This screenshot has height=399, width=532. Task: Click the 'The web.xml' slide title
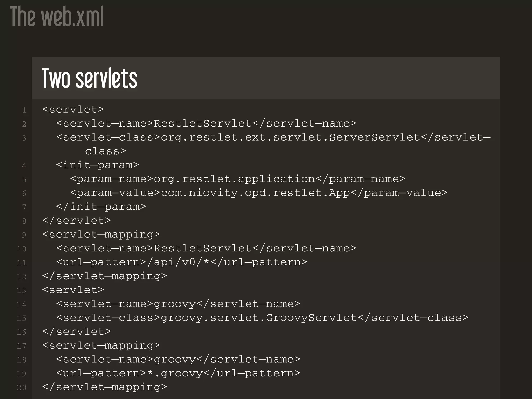[57, 17]
